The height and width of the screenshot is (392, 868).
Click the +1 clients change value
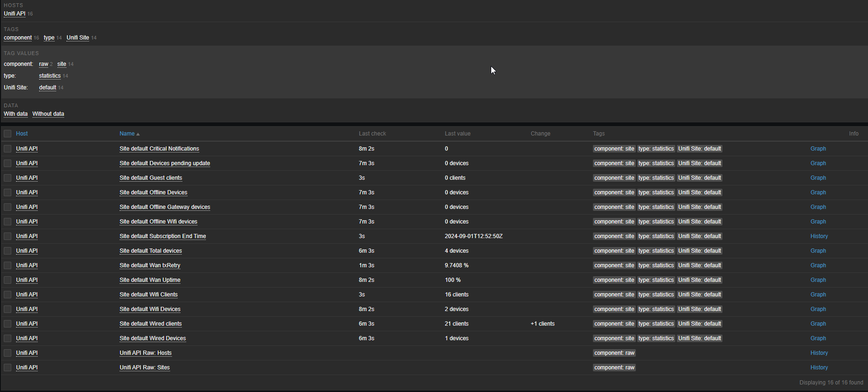coord(543,324)
